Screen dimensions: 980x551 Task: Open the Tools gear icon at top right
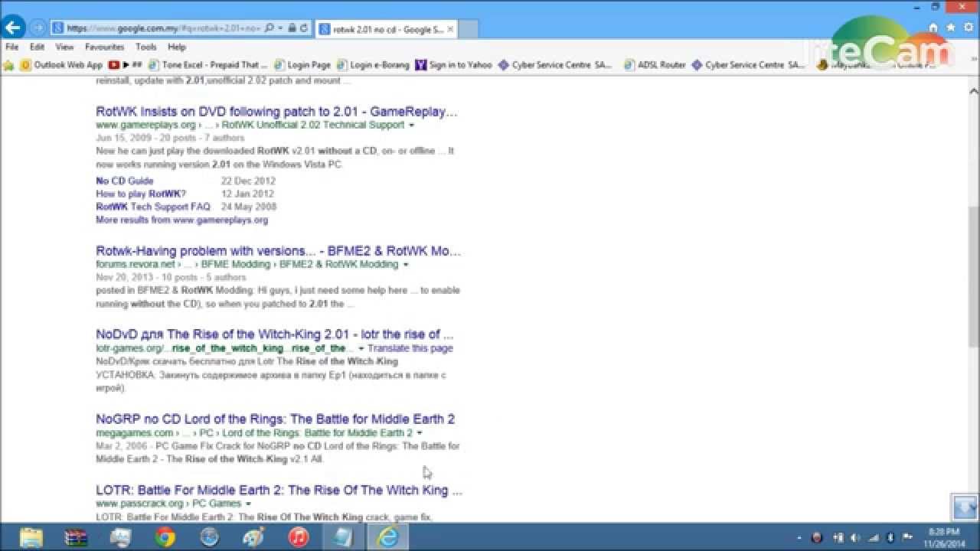pyautogui.click(x=969, y=28)
